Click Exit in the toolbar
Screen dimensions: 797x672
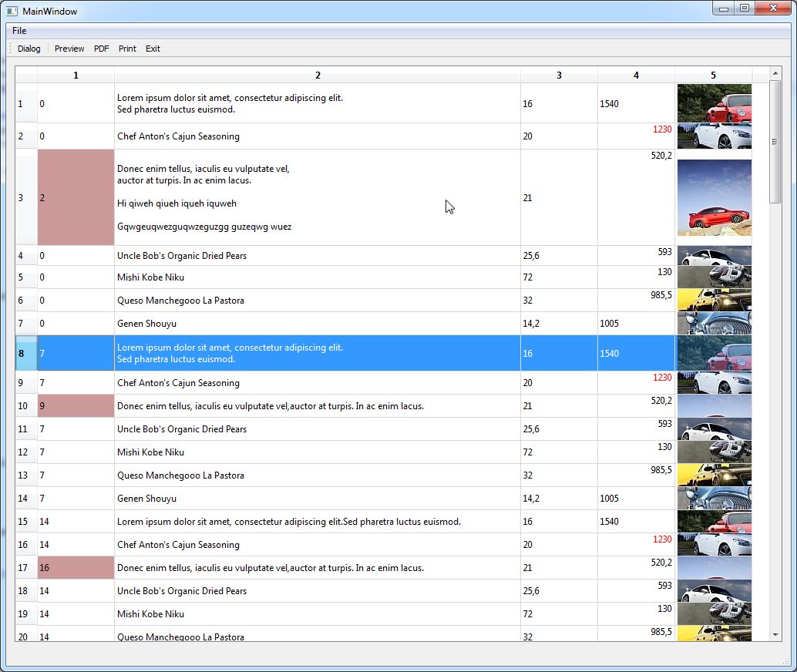(x=153, y=49)
